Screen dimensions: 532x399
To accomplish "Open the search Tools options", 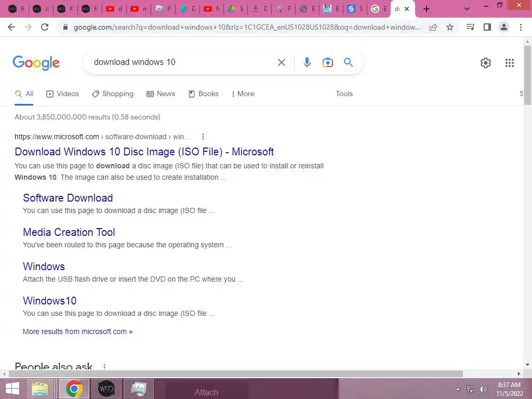I will pos(344,94).
